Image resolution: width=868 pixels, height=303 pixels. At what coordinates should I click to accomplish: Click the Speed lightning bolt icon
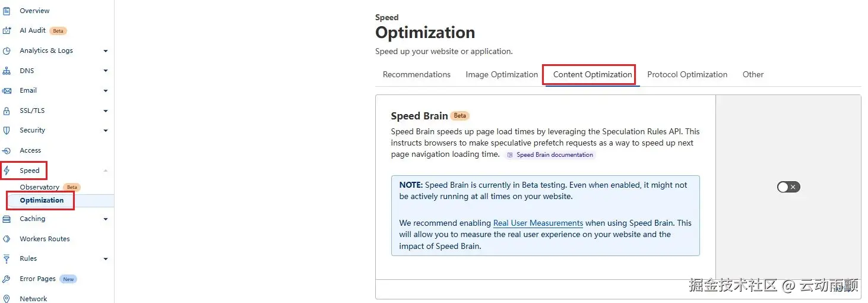pos(7,171)
